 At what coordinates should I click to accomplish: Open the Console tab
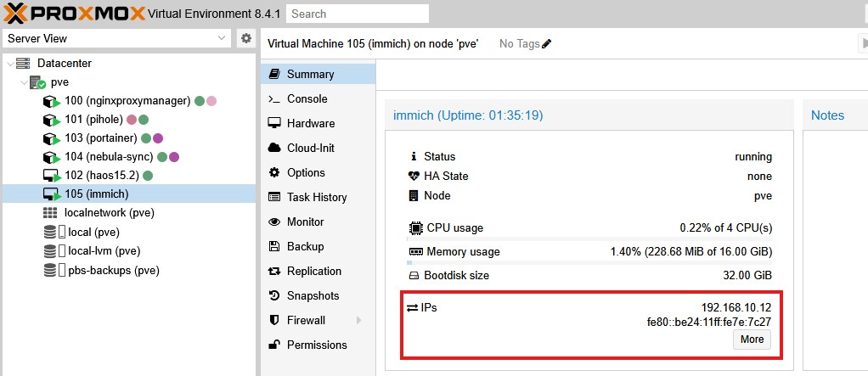[318, 99]
